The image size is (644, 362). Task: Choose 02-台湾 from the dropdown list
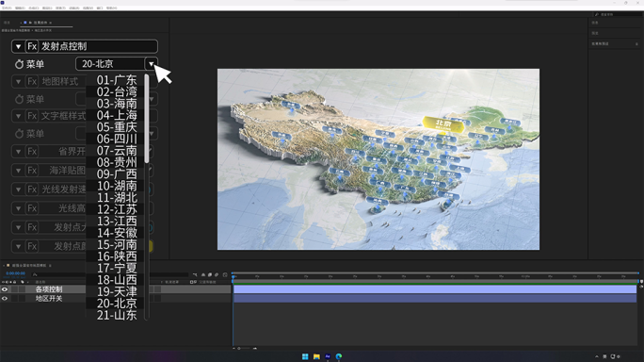117,91
